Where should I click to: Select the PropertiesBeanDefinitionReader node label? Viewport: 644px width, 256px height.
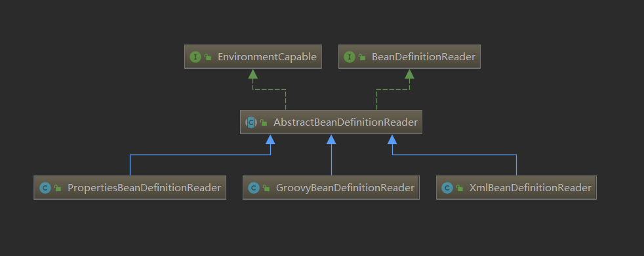pos(144,188)
